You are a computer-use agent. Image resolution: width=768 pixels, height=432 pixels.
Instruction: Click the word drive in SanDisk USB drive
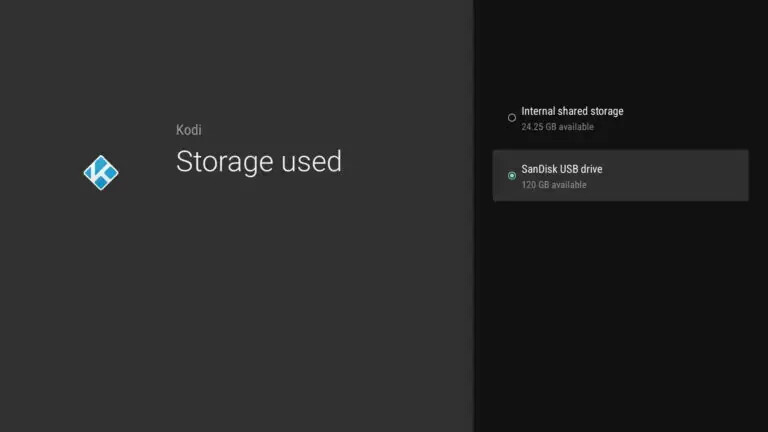coord(592,169)
